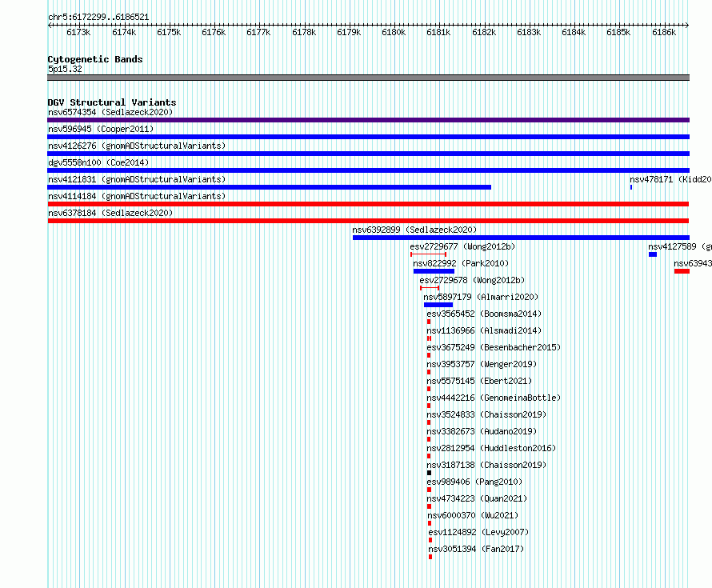Click the 6184k ruler tick label
Image resolution: width=712 pixels, height=588 pixels.
pos(574,32)
